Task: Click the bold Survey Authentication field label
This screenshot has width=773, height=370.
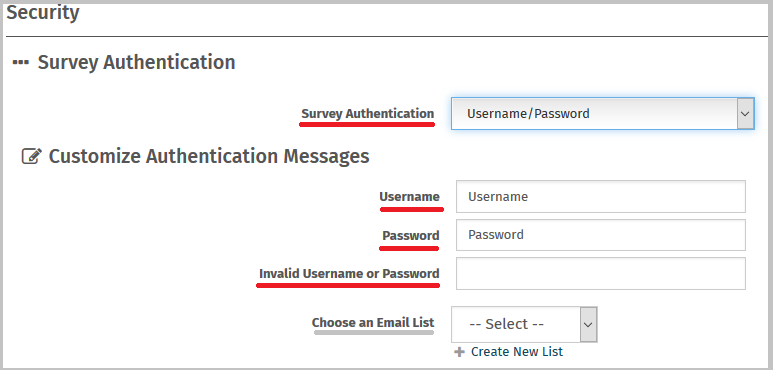Action: click(368, 114)
